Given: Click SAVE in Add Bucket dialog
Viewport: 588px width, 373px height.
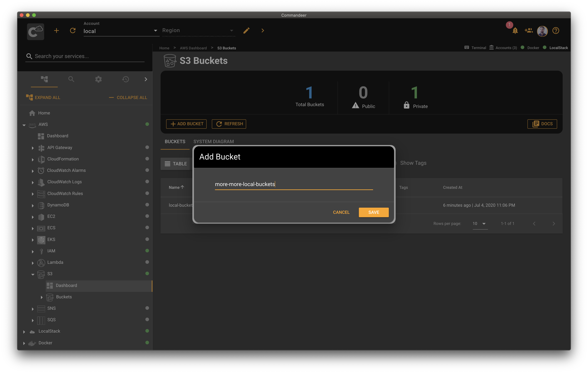Looking at the screenshot, I should [x=374, y=212].
